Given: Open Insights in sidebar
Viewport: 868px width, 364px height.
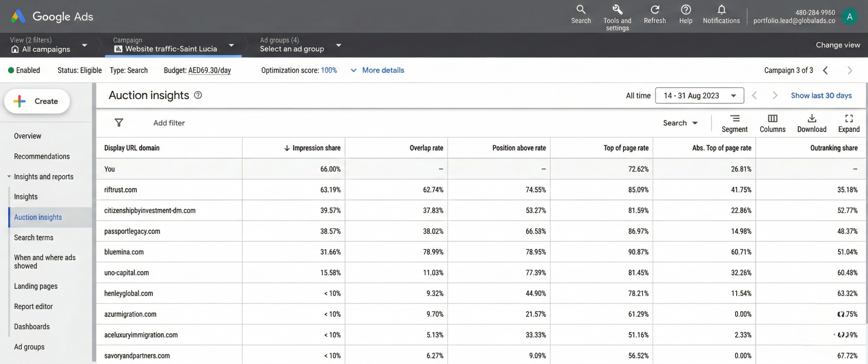Looking at the screenshot, I should (x=26, y=197).
